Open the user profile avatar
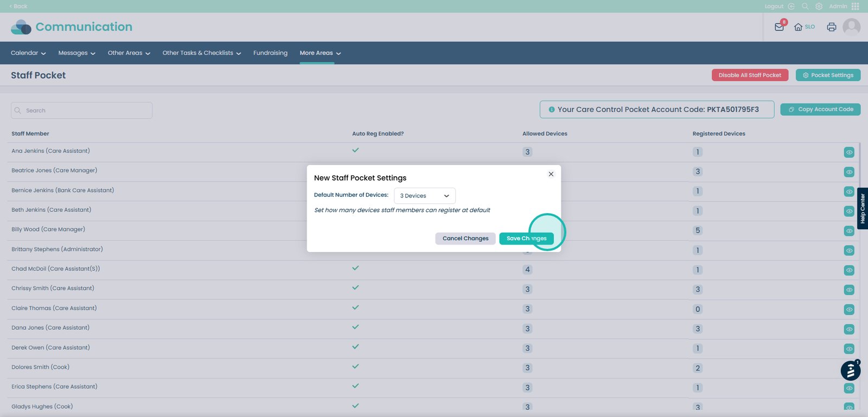The image size is (868, 417). [x=851, y=27]
